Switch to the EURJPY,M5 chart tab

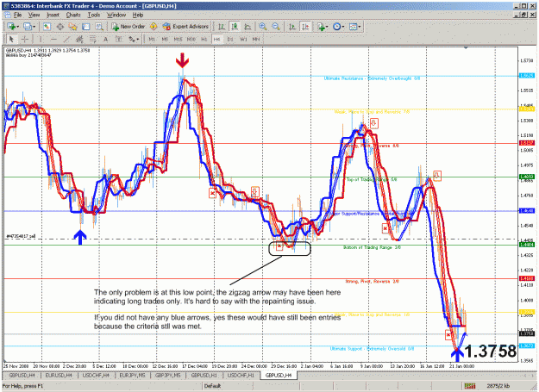pyautogui.click(x=132, y=376)
